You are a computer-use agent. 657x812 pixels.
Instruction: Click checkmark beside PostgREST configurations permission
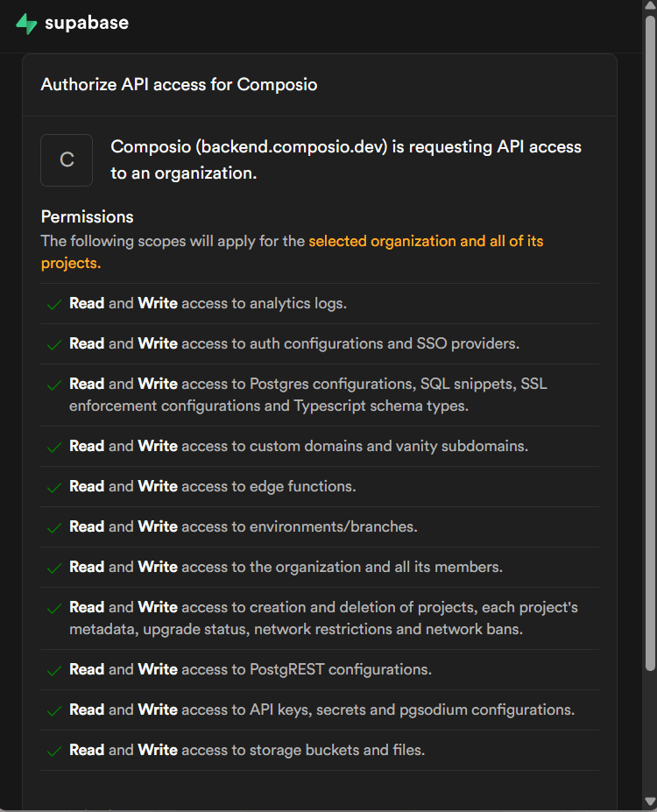click(54, 671)
